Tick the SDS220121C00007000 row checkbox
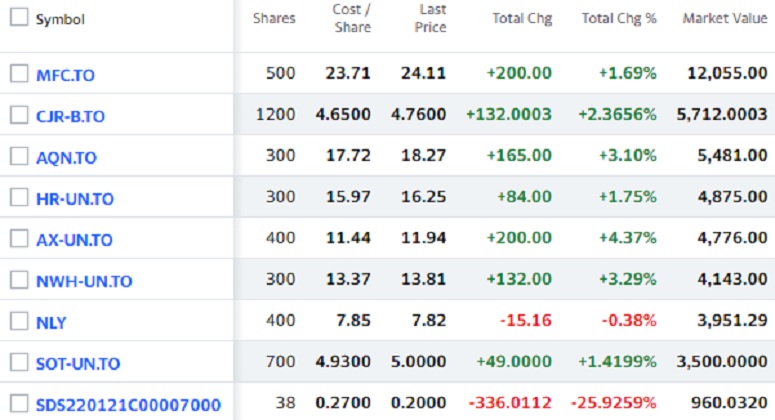 point(19,403)
